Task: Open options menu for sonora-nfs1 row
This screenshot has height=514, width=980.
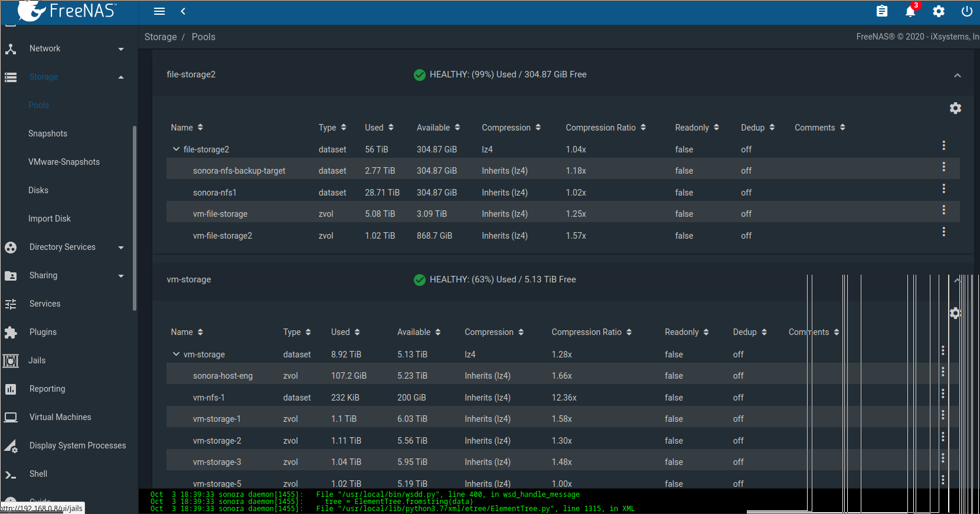Action: point(943,188)
